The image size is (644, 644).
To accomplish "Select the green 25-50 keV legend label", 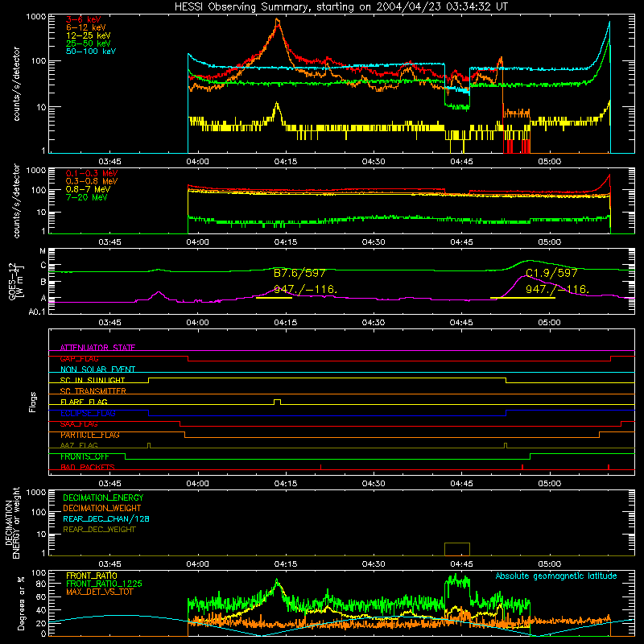I will click(x=88, y=43).
